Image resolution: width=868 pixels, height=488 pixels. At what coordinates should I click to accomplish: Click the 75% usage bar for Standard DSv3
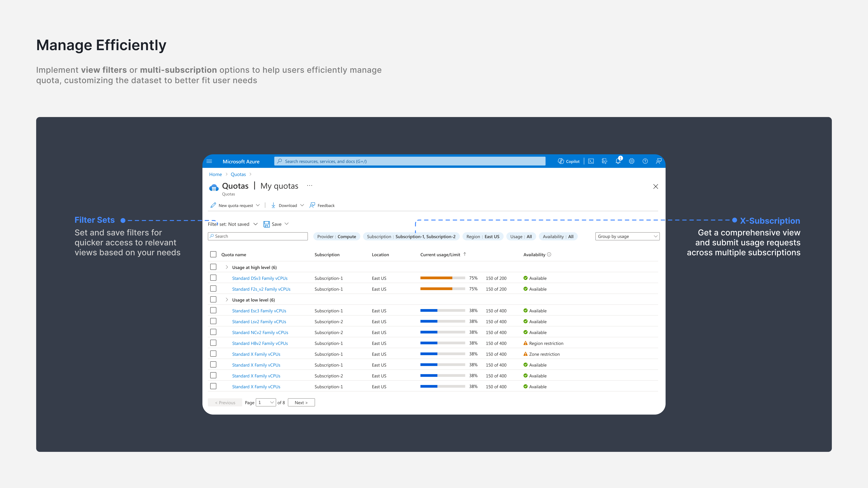[x=443, y=278]
